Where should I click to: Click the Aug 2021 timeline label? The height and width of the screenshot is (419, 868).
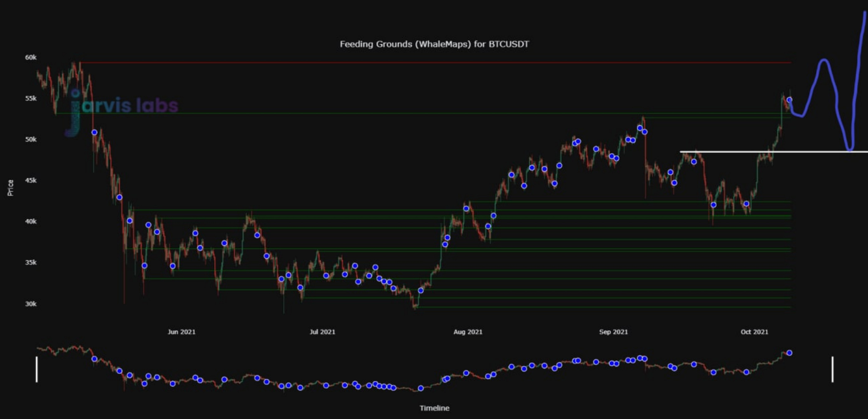click(468, 332)
